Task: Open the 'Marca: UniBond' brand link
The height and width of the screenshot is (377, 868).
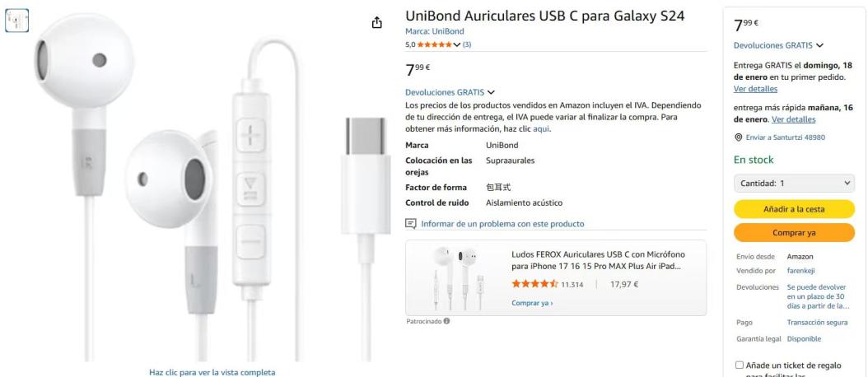Action: [435, 31]
